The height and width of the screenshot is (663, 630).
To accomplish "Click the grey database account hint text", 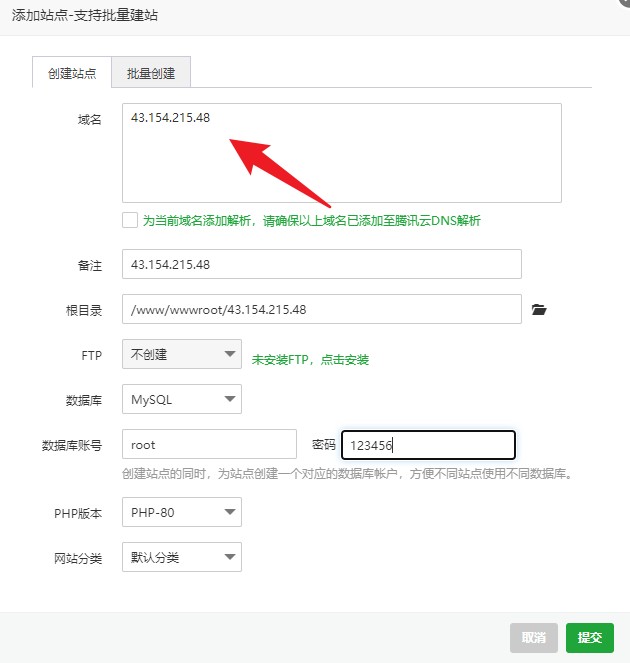I will 346,473.
